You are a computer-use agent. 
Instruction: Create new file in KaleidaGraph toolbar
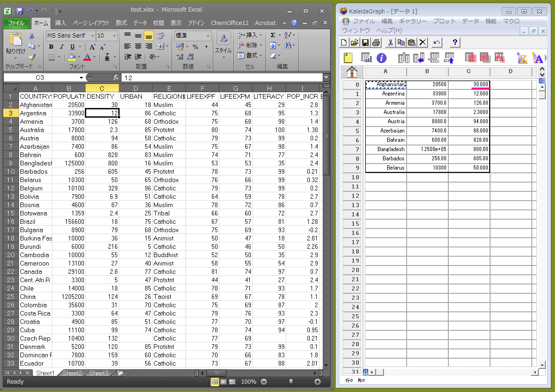click(344, 43)
